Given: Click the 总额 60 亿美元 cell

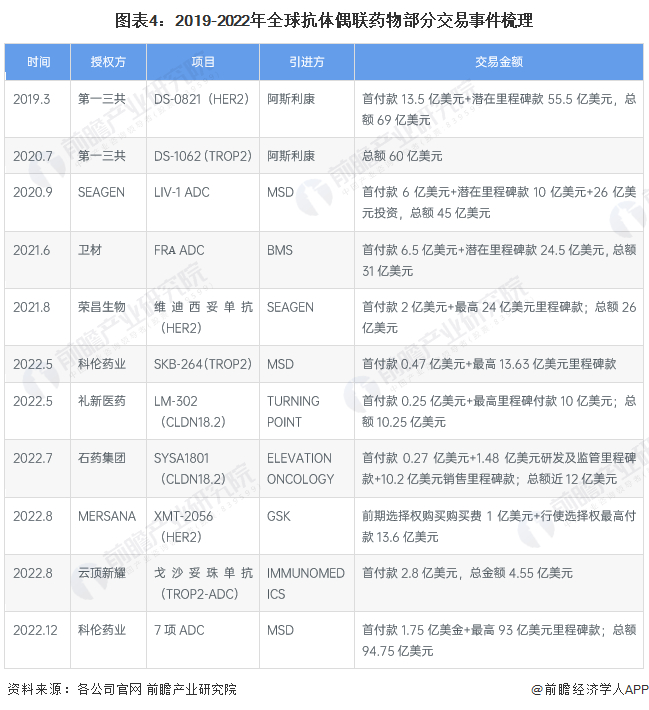Looking at the screenshot, I should coord(499,156).
